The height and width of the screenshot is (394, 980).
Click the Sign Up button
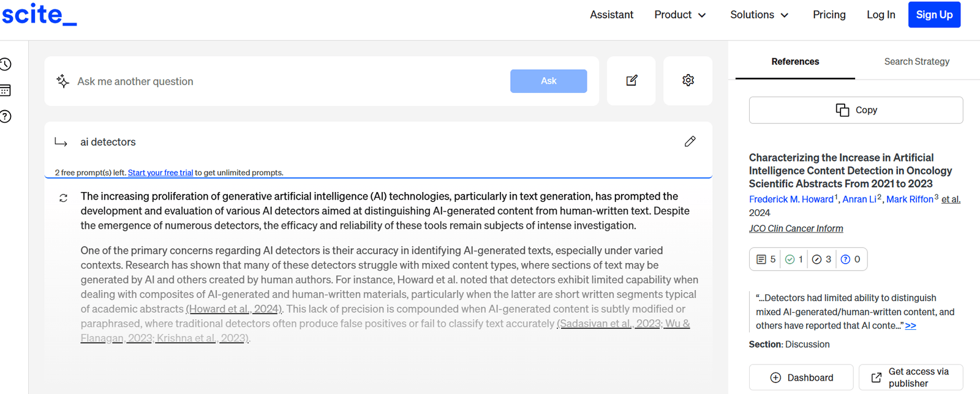pos(934,15)
